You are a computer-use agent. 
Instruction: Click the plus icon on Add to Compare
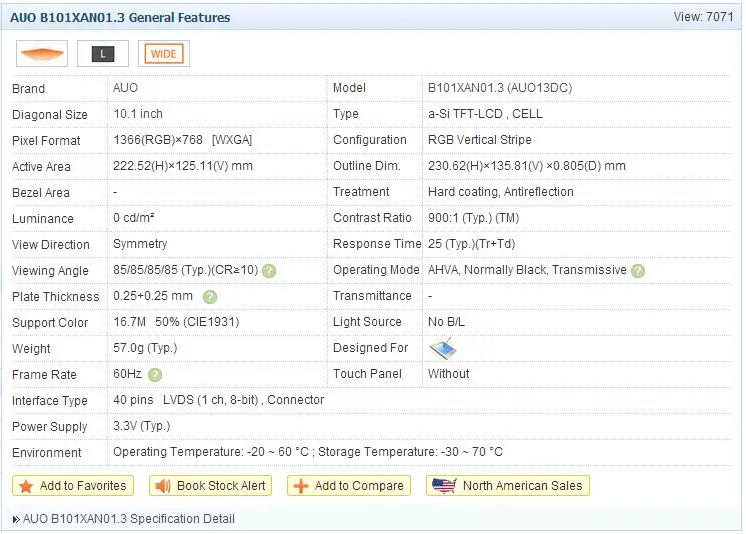(x=301, y=486)
